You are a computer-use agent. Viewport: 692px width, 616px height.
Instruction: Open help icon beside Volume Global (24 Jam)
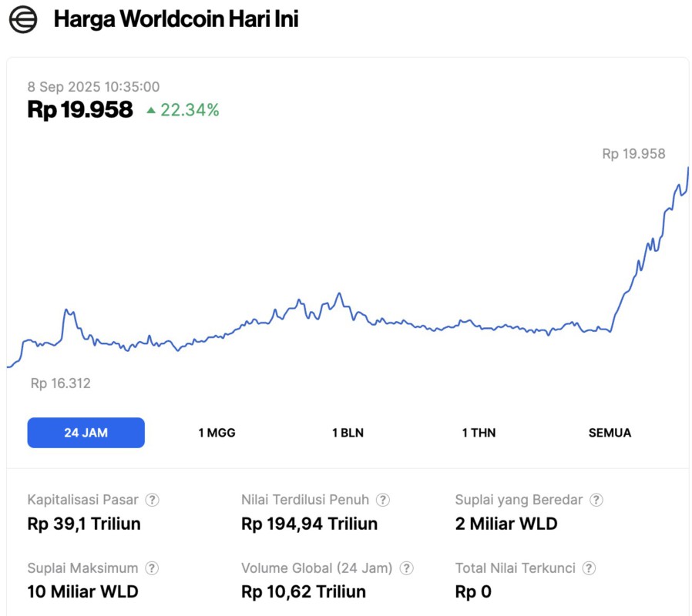[x=406, y=568]
